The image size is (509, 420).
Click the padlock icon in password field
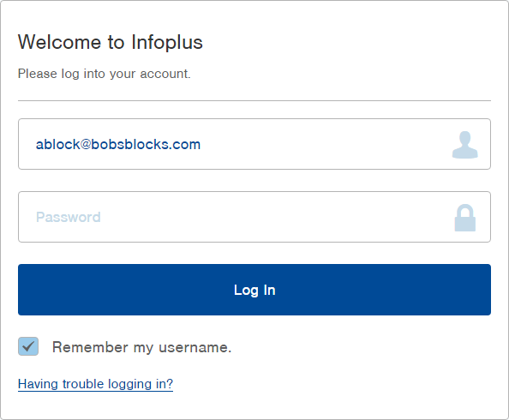tap(464, 218)
